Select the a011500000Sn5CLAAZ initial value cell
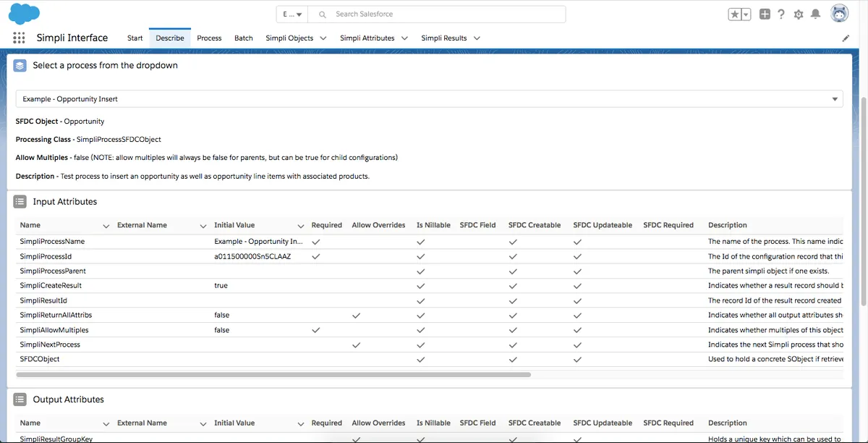868x443 pixels. (252, 256)
